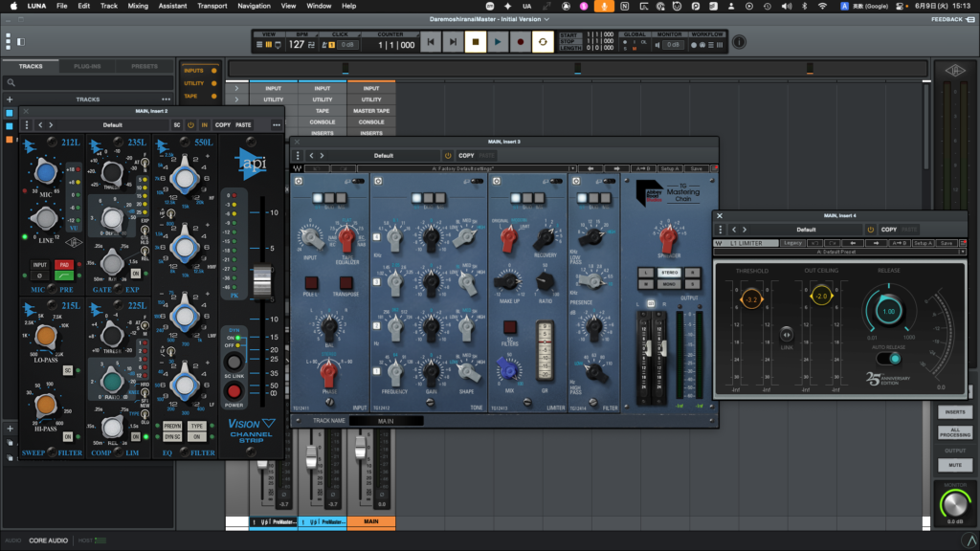Click the search icon in Tracks browser

pyautogui.click(x=11, y=82)
